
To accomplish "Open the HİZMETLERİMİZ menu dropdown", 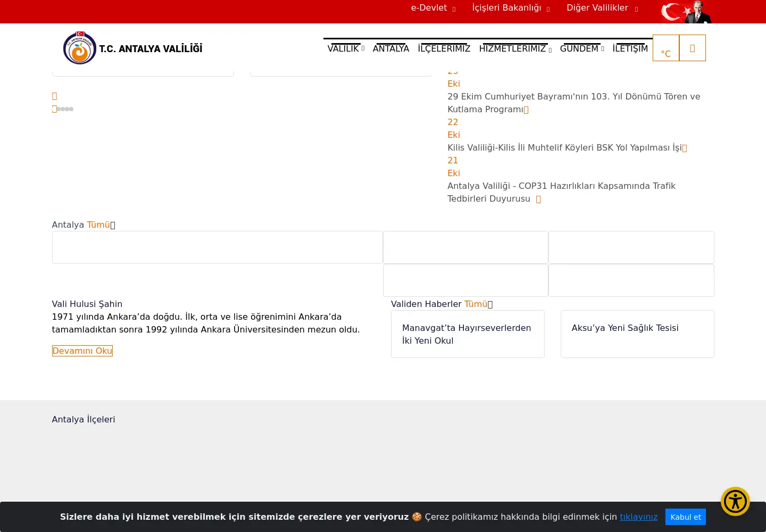I will [515, 48].
